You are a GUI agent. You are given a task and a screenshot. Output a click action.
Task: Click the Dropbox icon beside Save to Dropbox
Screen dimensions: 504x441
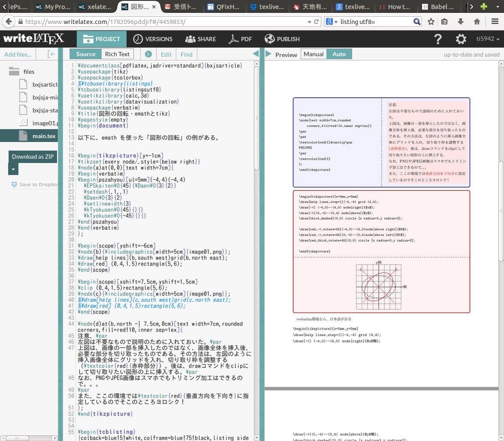point(14,184)
